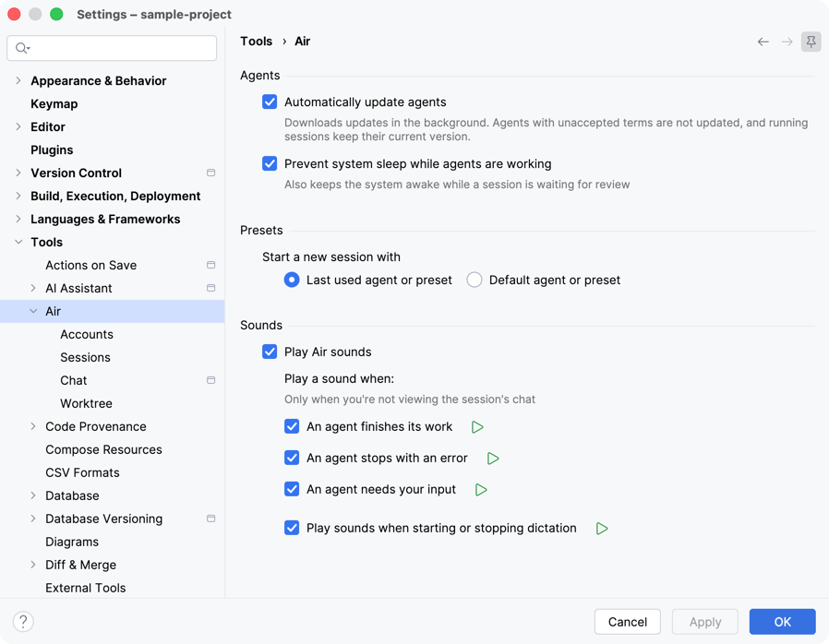Screen dimensions: 829x644
Task: Uncheck An agent finishes its work
Action: [292, 427]
